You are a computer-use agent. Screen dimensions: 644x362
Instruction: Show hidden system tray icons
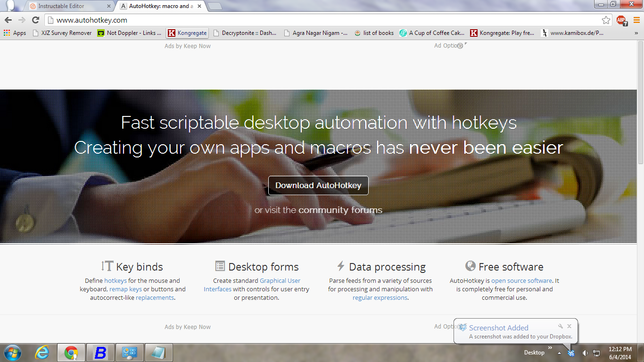point(559,353)
